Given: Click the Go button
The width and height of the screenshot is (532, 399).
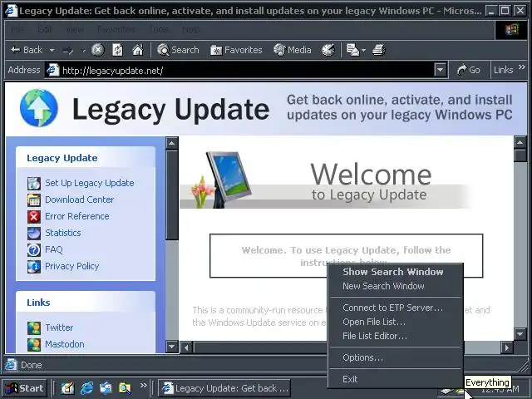Looking at the screenshot, I should click(469, 70).
